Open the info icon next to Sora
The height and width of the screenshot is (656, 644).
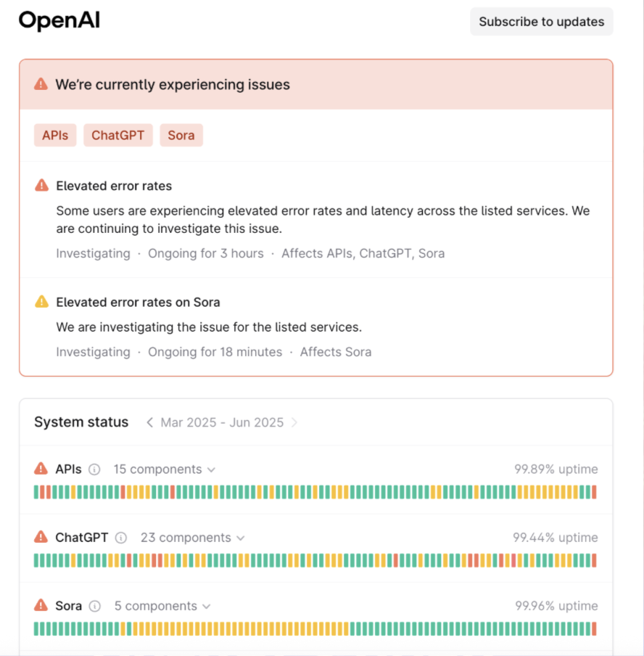[x=95, y=606]
